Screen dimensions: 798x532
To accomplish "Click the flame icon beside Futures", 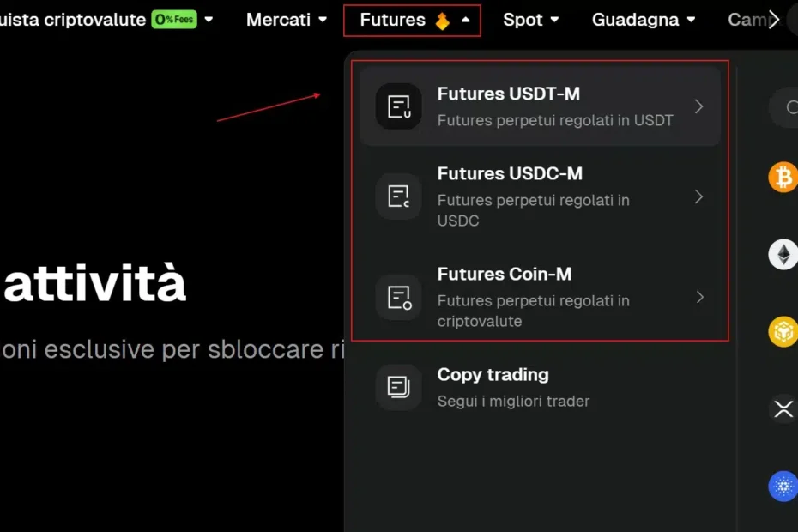I will (x=442, y=21).
